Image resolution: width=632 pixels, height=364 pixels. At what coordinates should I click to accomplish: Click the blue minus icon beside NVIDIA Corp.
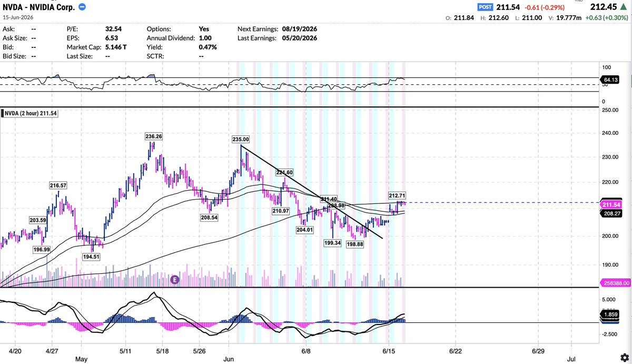[x=83, y=7]
